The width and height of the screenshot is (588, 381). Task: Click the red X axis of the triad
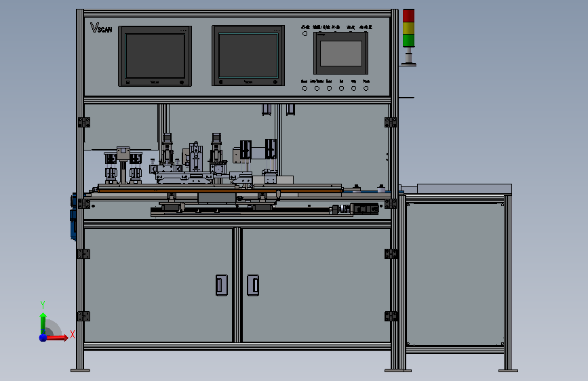point(58,338)
